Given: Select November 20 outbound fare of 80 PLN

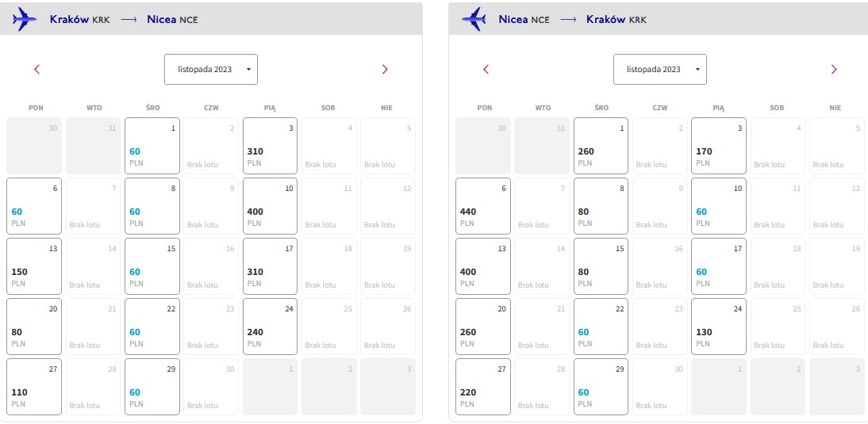Looking at the screenshot, I should (34, 327).
